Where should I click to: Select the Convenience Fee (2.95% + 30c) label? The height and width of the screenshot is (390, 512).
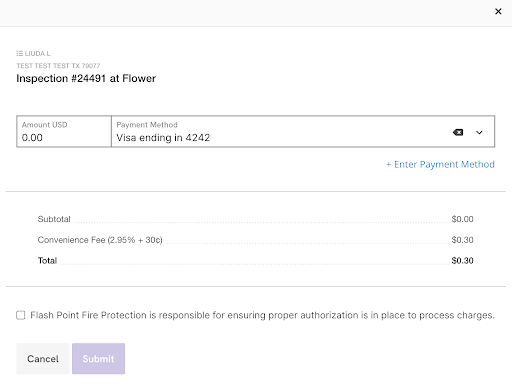tap(100, 240)
